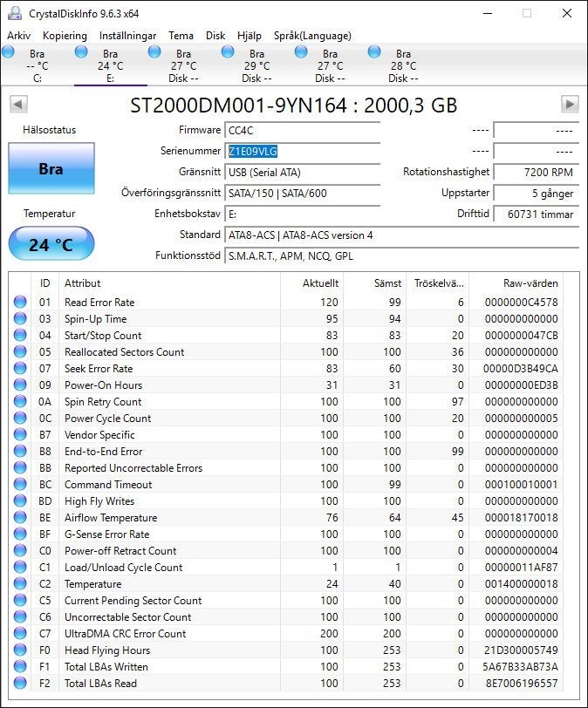Open the Arkiv menu
The height and width of the screenshot is (708, 588).
tap(19, 36)
